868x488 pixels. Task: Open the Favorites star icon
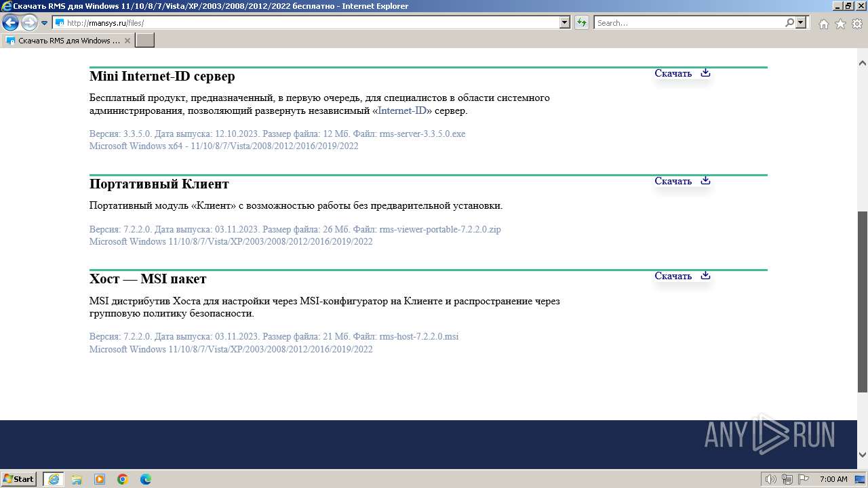click(x=840, y=24)
